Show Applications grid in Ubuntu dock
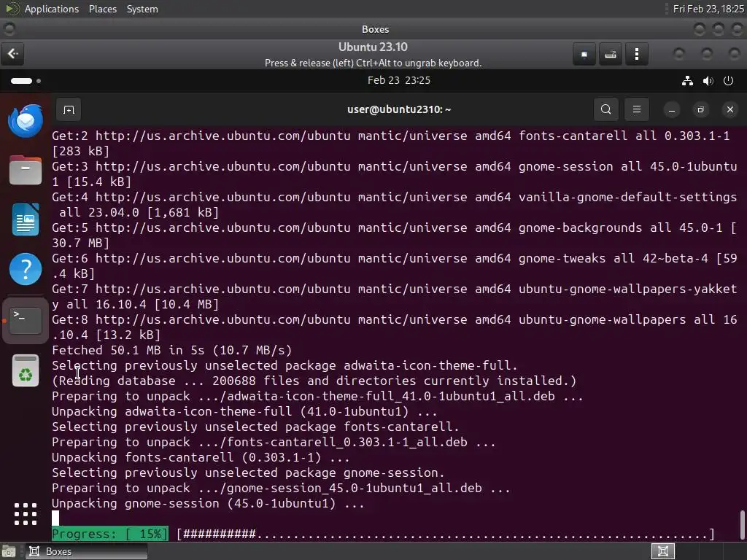The width and height of the screenshot is (747, 560). point(26,514)
